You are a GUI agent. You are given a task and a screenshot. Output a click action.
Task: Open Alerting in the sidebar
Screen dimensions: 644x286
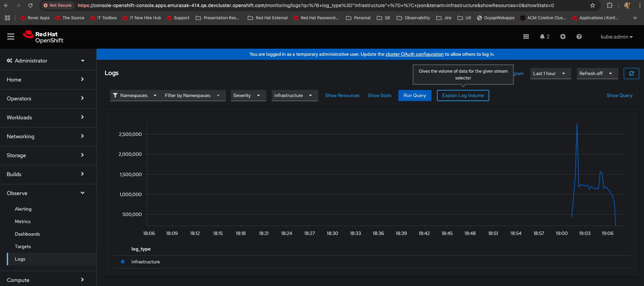click(x=23, y=209)
